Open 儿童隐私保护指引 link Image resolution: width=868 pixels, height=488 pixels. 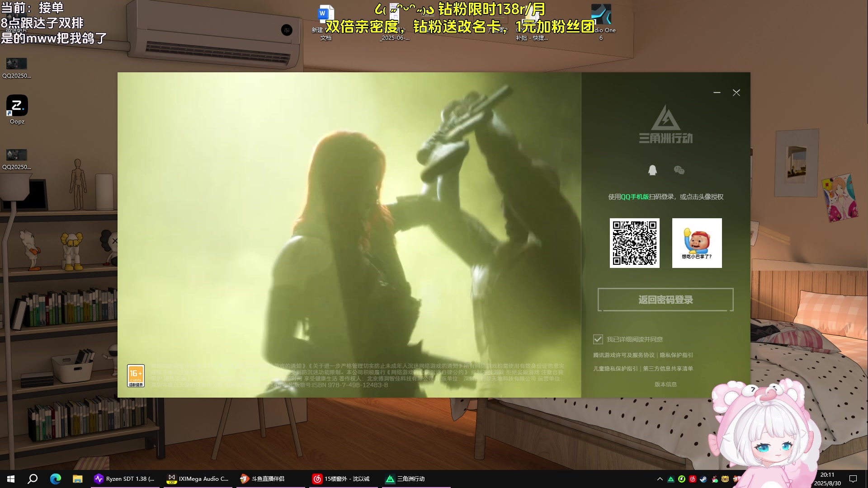coord(615,369)
